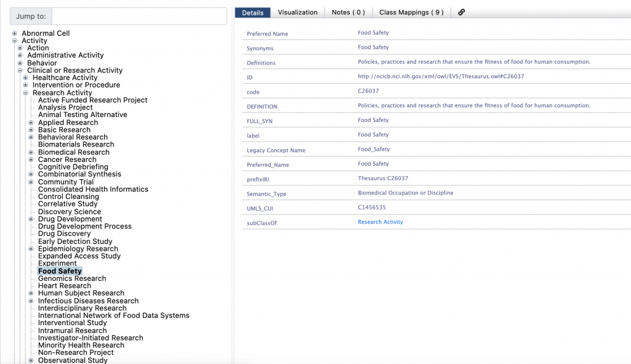This screenshot has width=631, height=364.
Task: Collapse the Activity node
Action: tap(15, 41)
